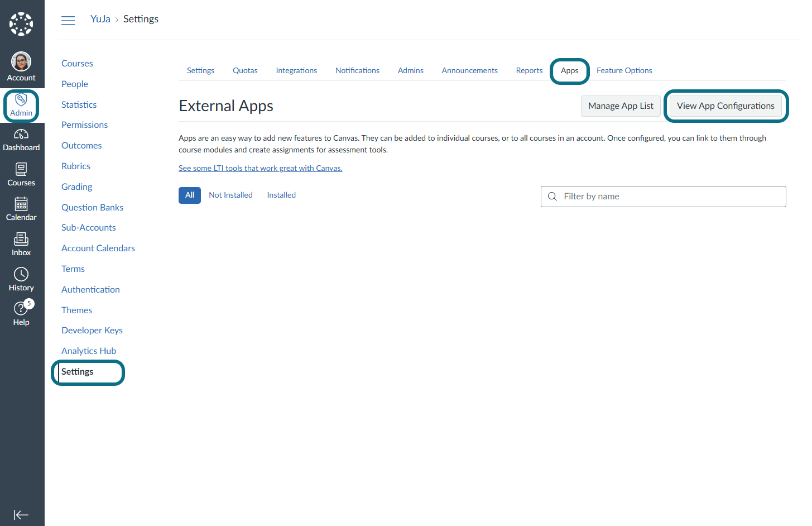Open Rubrics page
This screenshot has height=526, width=812.
pyautogui.click(x=76, y=166)
